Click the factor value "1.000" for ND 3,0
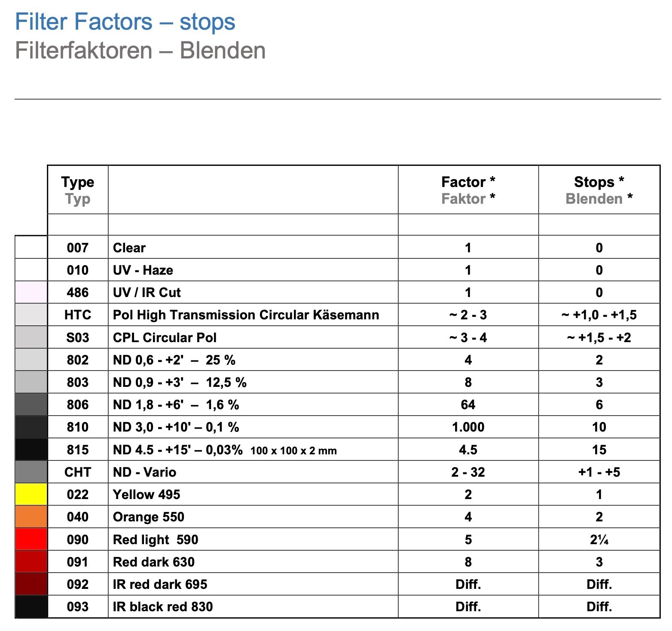The height and width of the screenshot is (631, 672). pos(468,427)
